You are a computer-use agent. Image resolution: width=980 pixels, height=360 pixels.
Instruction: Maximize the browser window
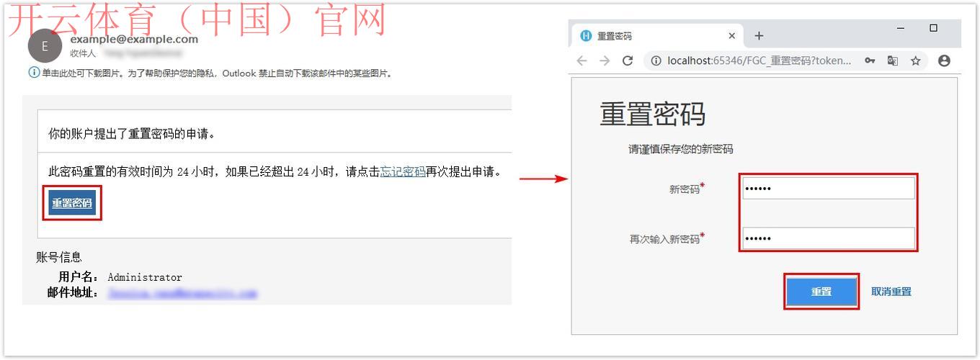pyautogui.click(x=934, y=28)
